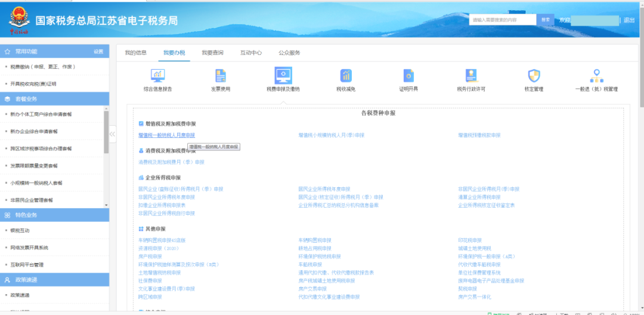Open 扣缴企业所得税申报表 link
The image size is (644, 315).
tap(162, 205)
